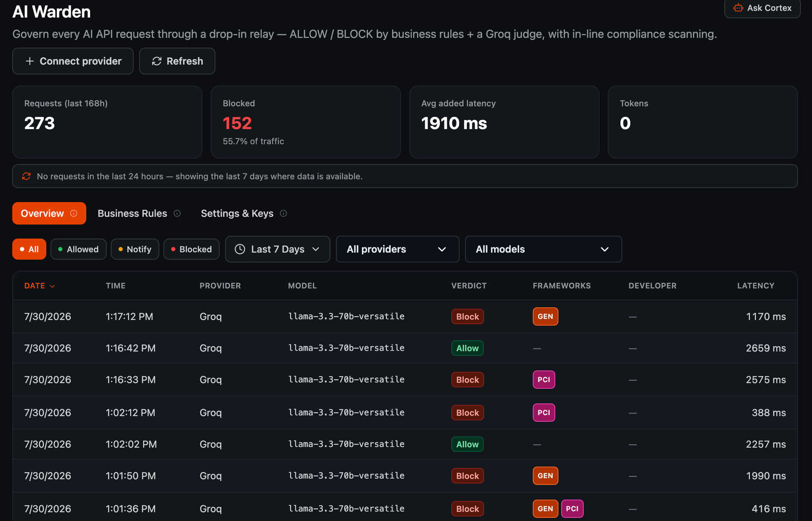Click the Allow verdict badge at 1:02:02 PM

[467, 444]
